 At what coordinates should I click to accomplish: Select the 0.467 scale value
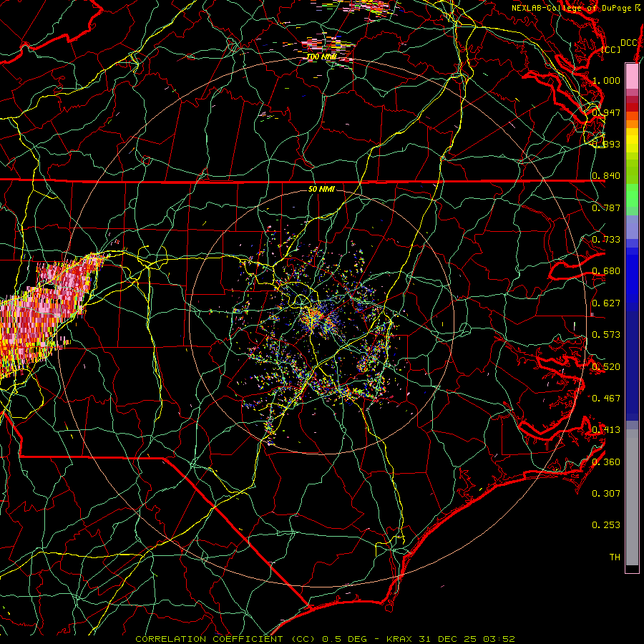[606, 398]
